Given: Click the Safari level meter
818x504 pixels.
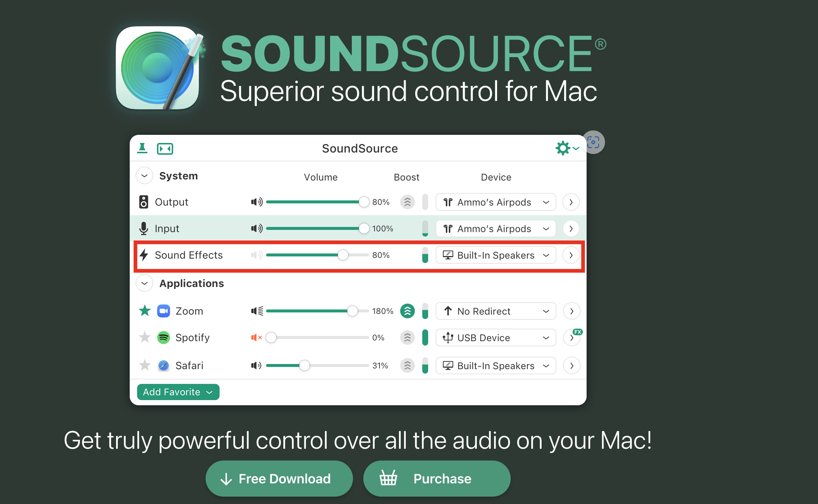Looking at the screenshot, I should point(425,365).
